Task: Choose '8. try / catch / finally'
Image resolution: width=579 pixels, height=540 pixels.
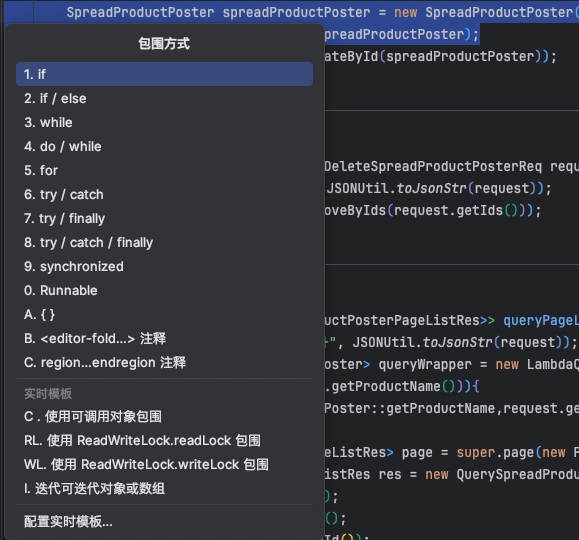Action: point(164,243)
